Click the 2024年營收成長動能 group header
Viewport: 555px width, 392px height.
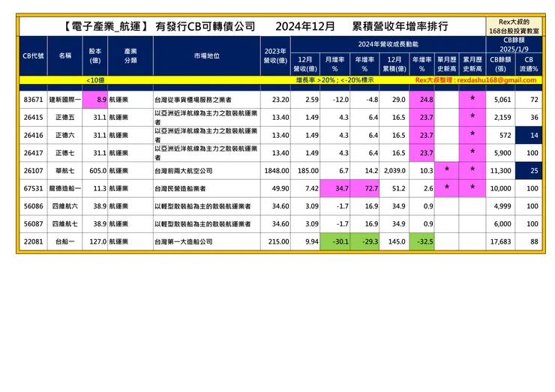(388, 44)
